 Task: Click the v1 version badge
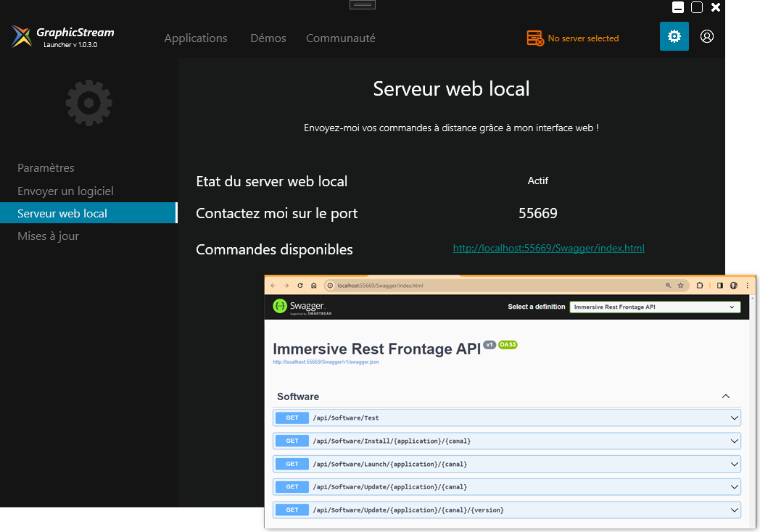[489, 344]
